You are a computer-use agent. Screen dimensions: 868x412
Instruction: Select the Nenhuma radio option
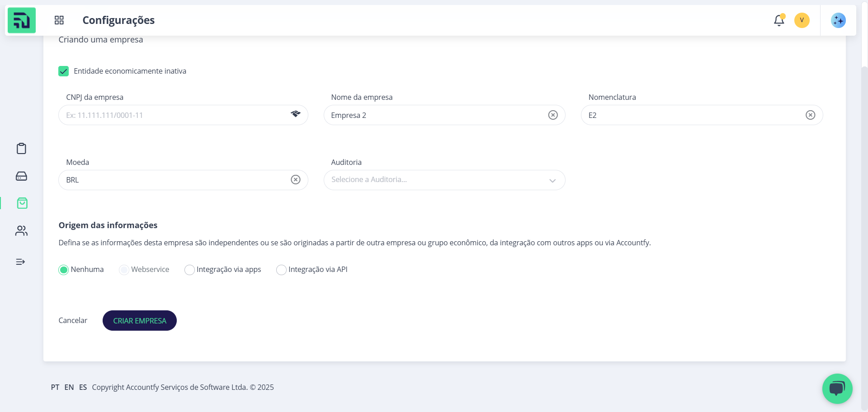click(64, 270)
